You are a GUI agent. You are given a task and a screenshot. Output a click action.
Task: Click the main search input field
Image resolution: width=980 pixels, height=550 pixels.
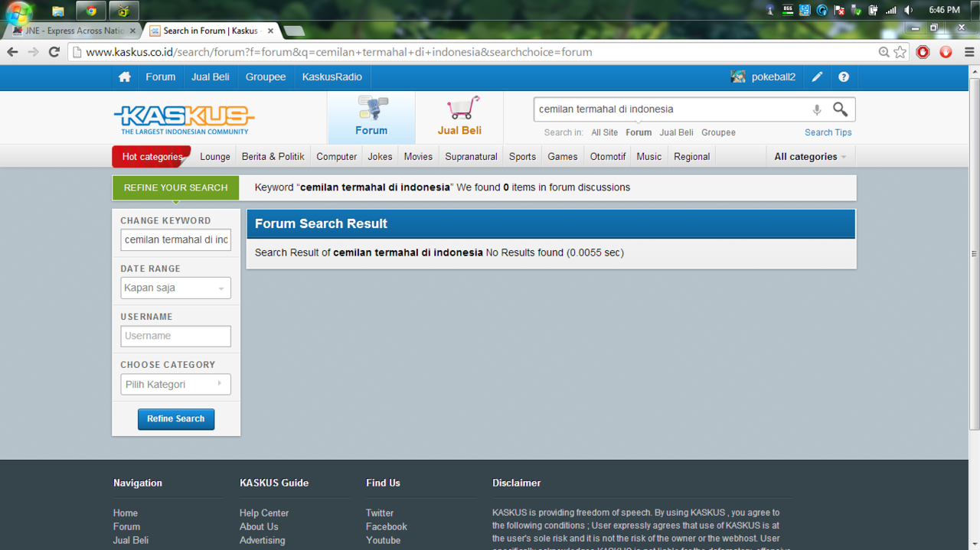point(672,109)
